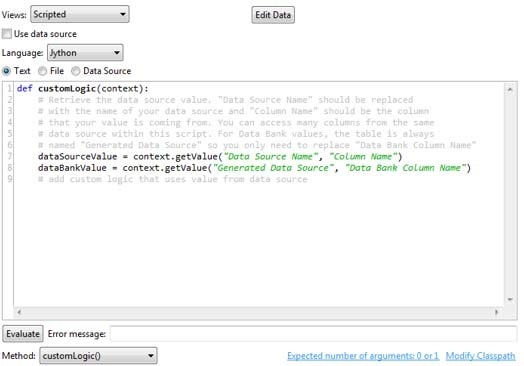Click the dataSourceValue assignment line
This screenshot has height=366, width=524.
(220, 156)
